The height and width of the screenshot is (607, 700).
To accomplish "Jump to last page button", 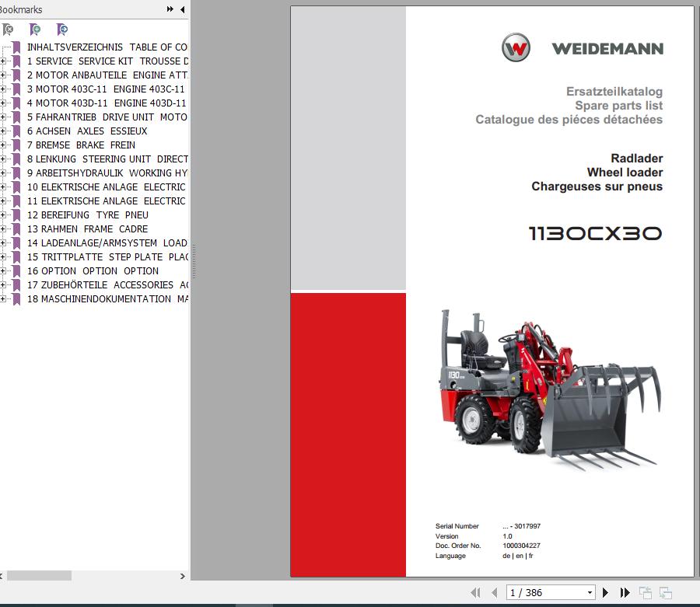I will pyautogui.click(x=625, y=593).
